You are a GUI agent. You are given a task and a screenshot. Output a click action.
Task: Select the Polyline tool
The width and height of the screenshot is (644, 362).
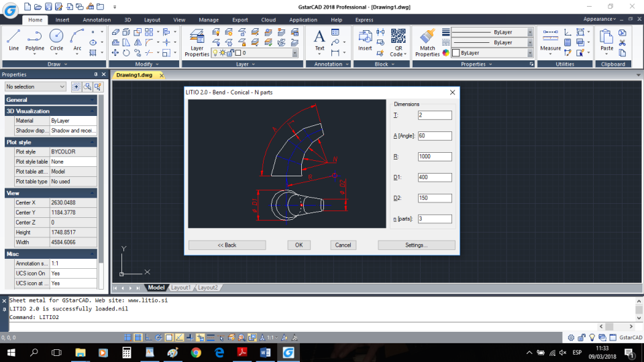coord(34,40)
